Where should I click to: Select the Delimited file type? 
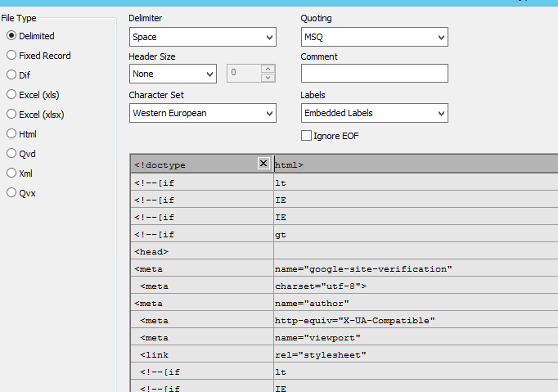point(11,36)
